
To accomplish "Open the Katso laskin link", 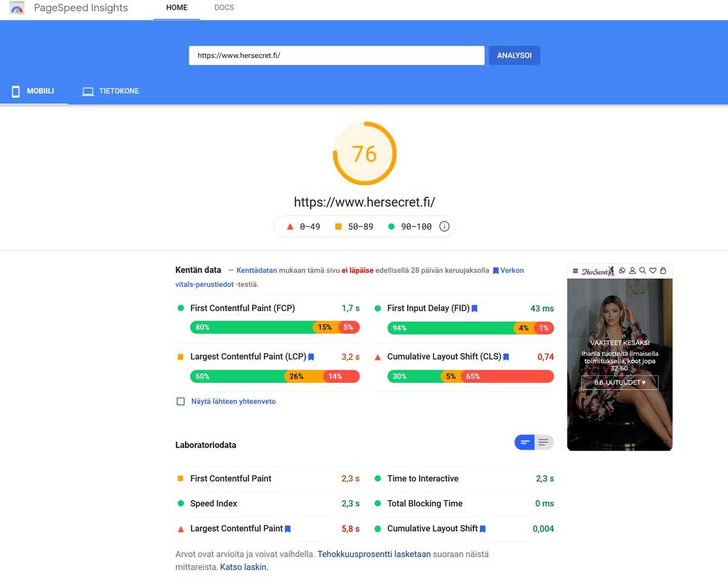I will [244, 567].
